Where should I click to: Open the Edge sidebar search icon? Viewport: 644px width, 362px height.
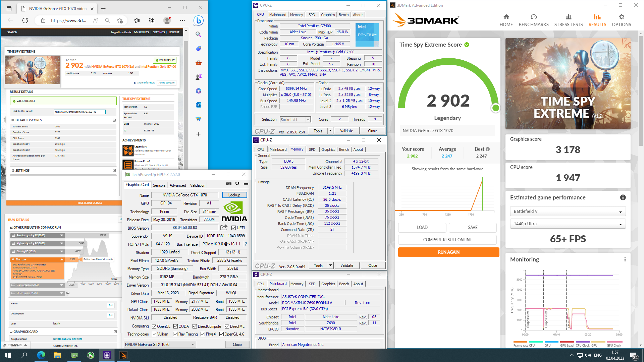[x=198, y=35]
